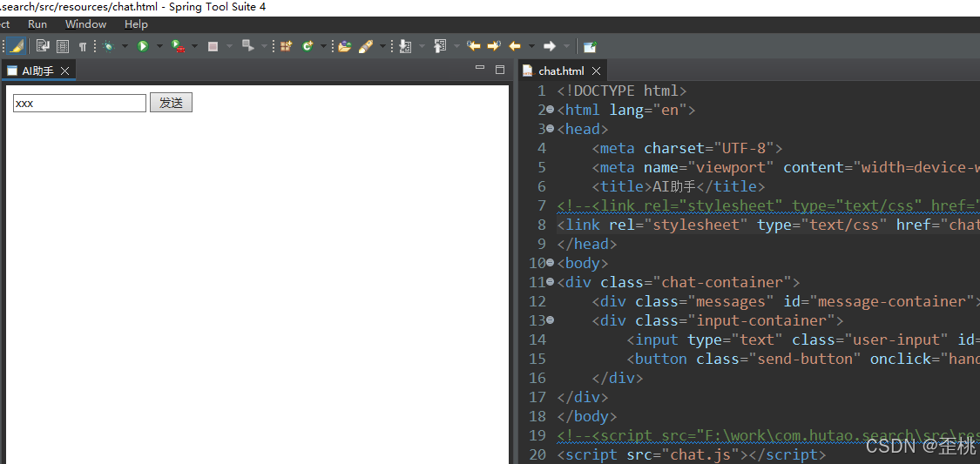
Task: Click the green Run button
Action: [x=143, y=46]
